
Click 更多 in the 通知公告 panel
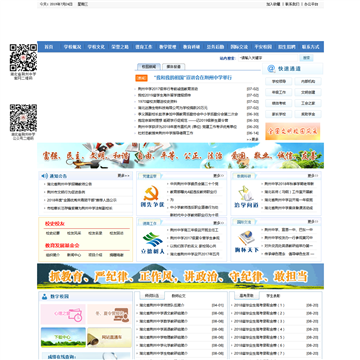(x=123, y=176)
